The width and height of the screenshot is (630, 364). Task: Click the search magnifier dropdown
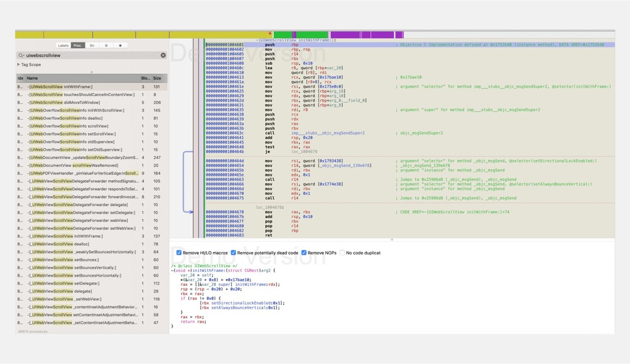pyautogui.click(x=21, y=55)
